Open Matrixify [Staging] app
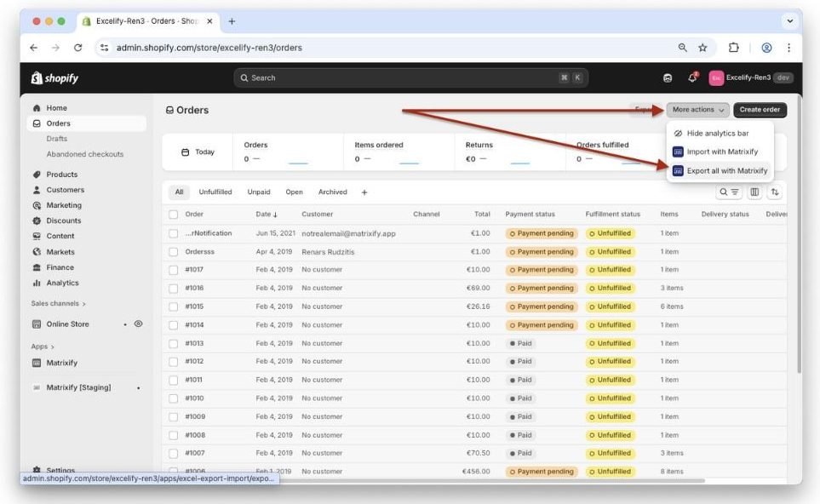This screenshot has height=504, width=820. [78, 387]
